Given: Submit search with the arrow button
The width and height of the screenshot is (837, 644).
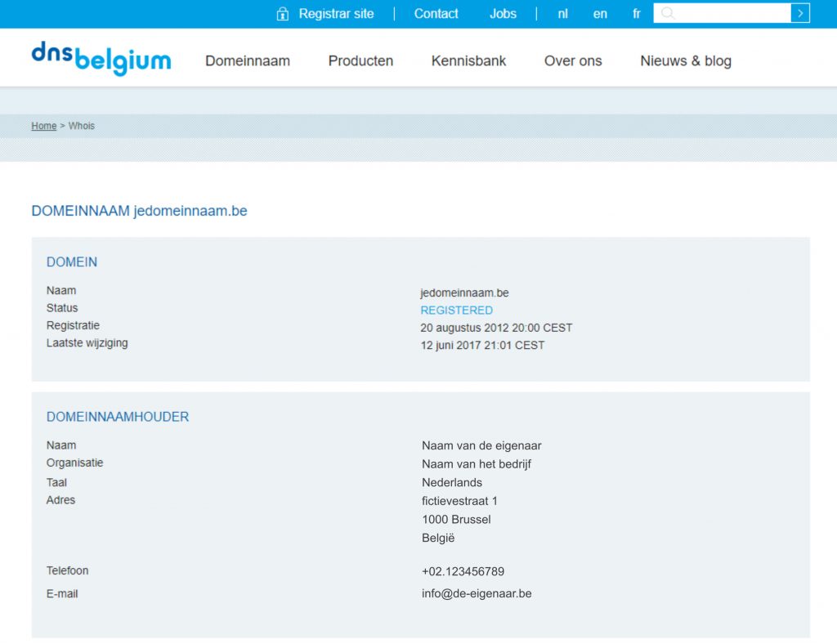Looking at the screenshot, I should point(800,13).
